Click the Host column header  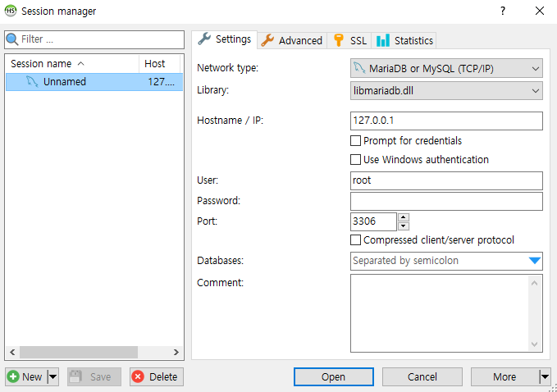(159, 64)
